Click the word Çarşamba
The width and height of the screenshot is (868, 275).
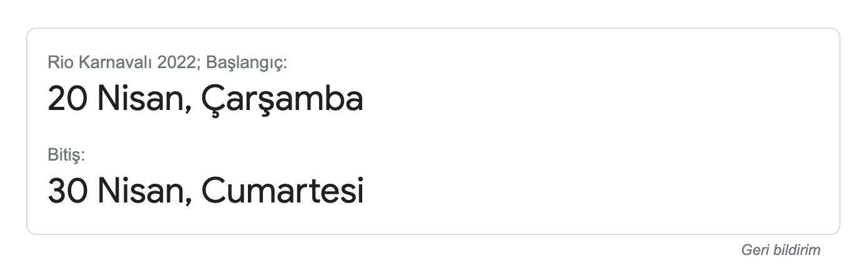tap(282, 99)
